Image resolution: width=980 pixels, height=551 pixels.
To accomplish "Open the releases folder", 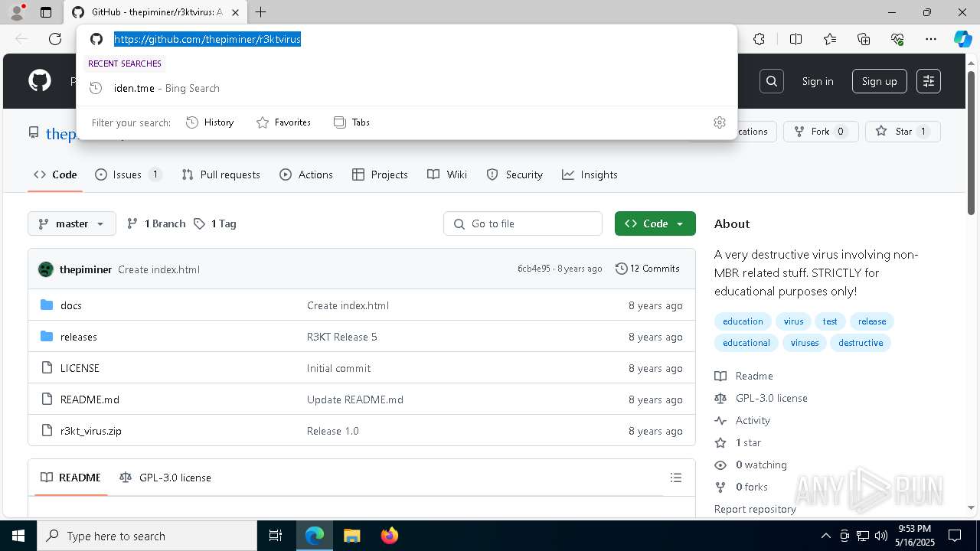I will [x=79, y=337].
